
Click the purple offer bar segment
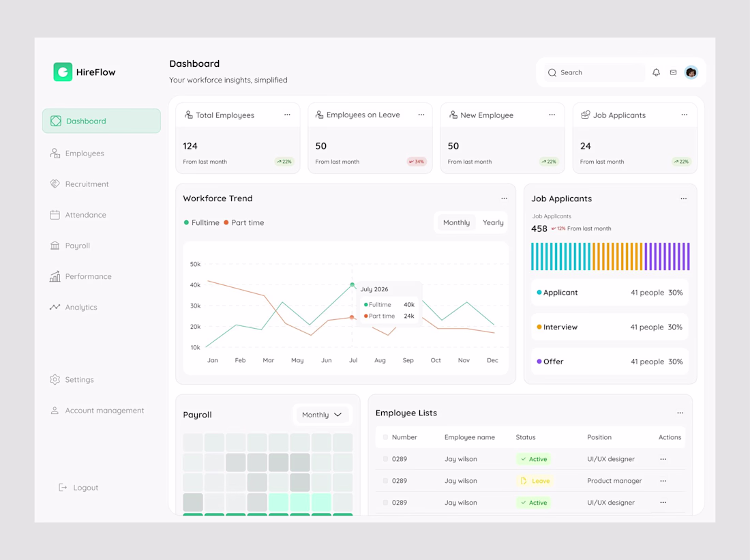coord(667,256)
